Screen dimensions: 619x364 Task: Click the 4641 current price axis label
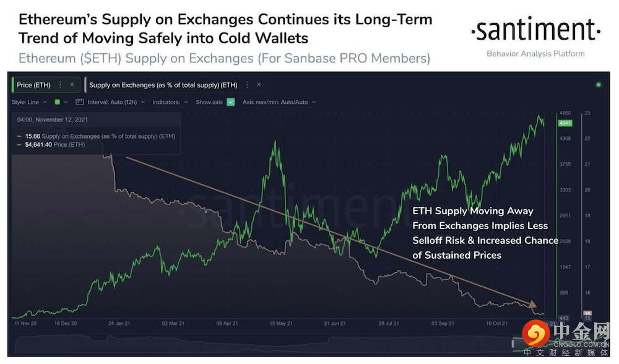[x=565, y=123]
